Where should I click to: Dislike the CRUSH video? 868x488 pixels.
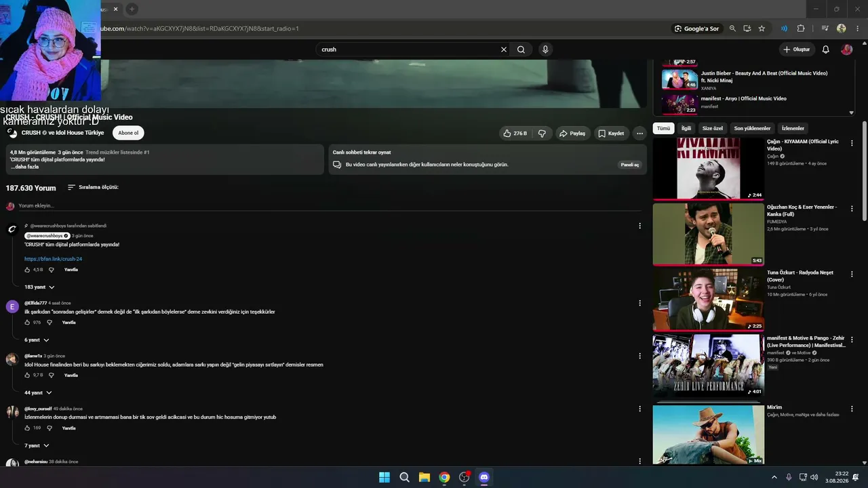[x=542, y=134]
